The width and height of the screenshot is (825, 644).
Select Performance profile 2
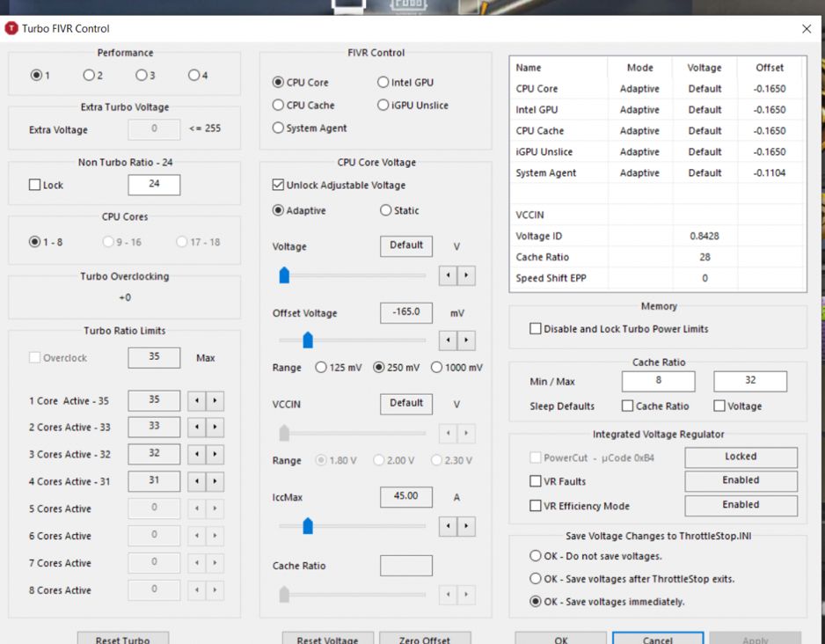(88, 76)
